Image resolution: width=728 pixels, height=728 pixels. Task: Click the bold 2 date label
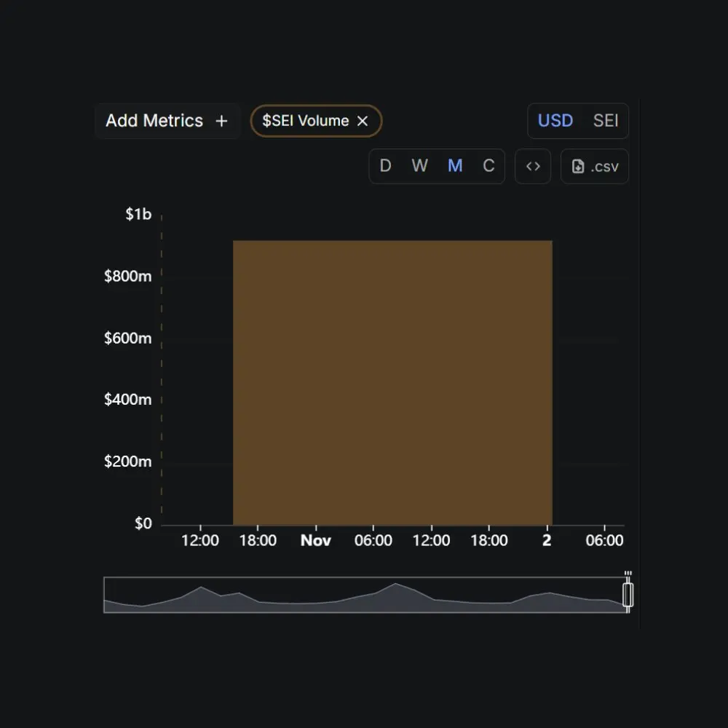[x=547, y=540]
